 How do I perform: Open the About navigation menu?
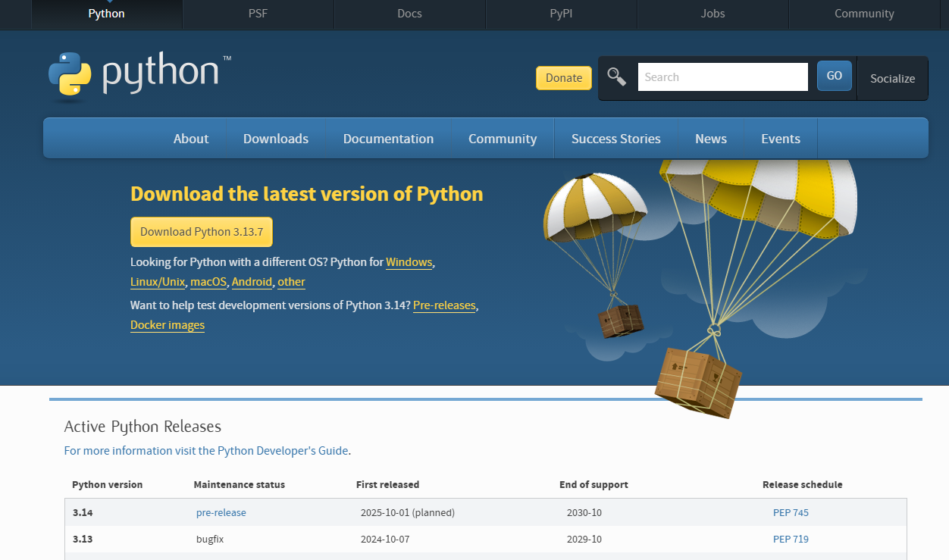191,139
